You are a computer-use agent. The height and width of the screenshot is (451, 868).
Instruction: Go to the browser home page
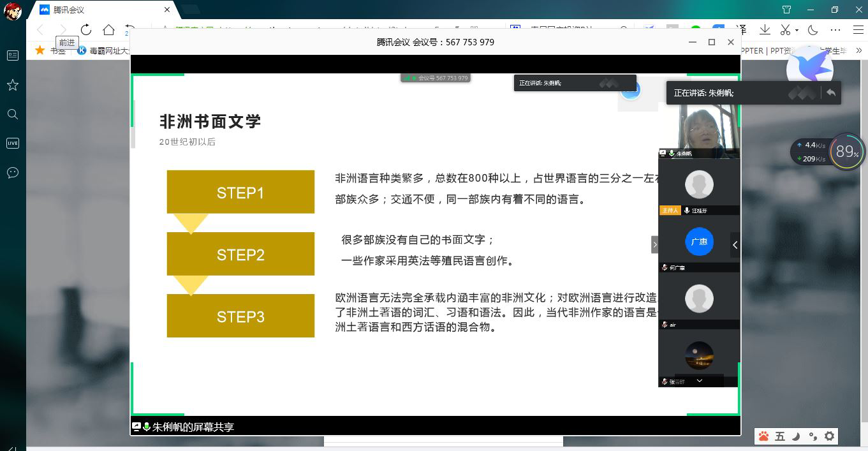(x=109, y=30)
